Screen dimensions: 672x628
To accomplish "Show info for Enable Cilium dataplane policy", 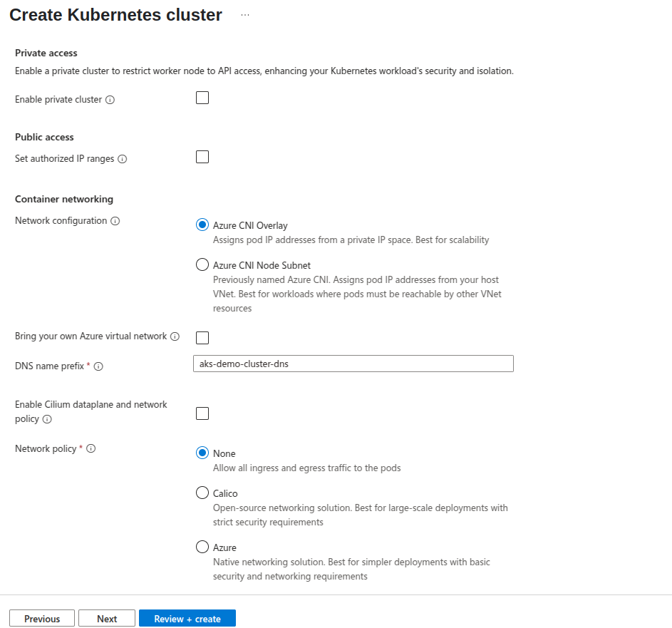I will tap(47, 419).
